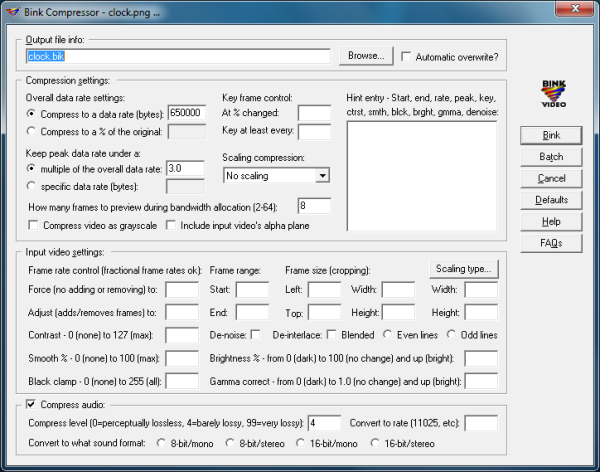Click the Key at least every field

315,132
